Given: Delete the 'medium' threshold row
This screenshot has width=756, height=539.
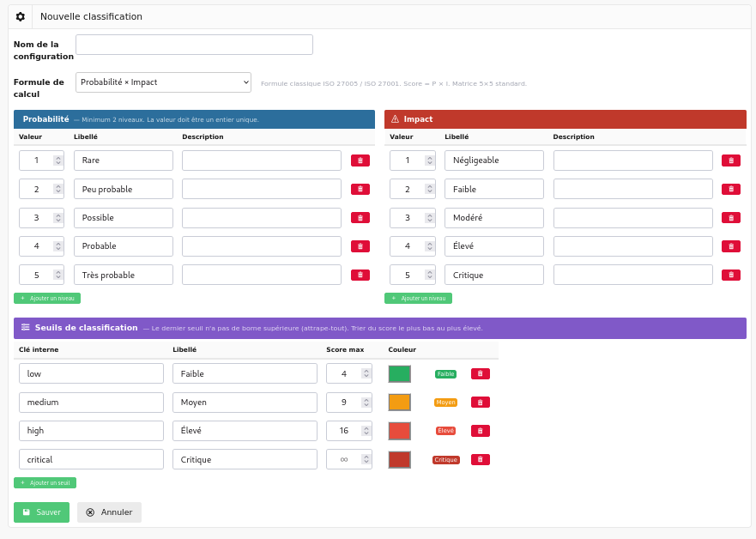Looking at the screenshot, I should 481,402.
